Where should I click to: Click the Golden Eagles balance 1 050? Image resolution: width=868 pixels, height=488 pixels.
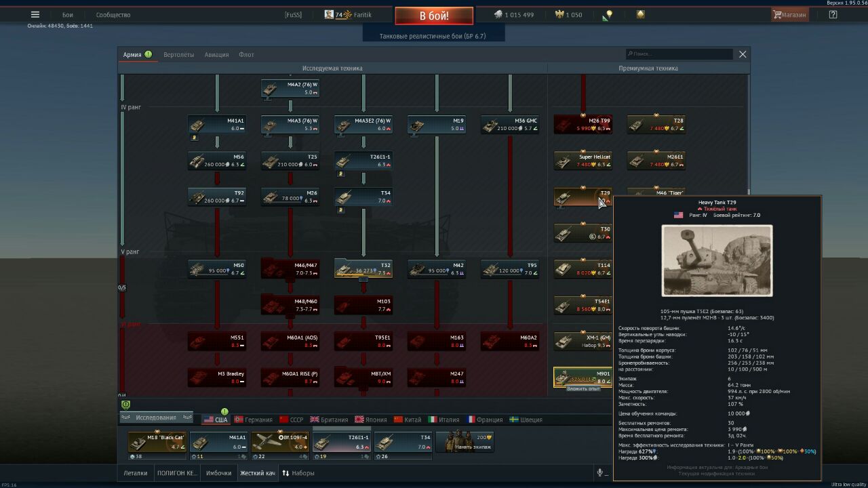click(568, 15)
